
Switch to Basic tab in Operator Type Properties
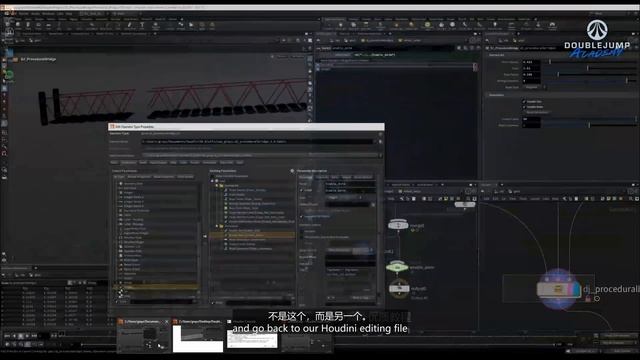114,162
